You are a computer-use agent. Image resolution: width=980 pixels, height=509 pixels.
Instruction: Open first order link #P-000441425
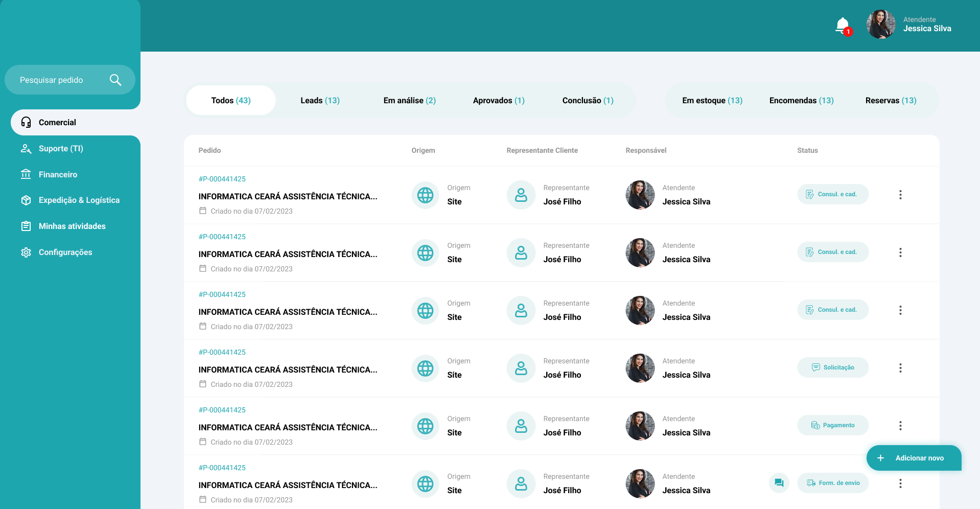click(x=222, y=179)
